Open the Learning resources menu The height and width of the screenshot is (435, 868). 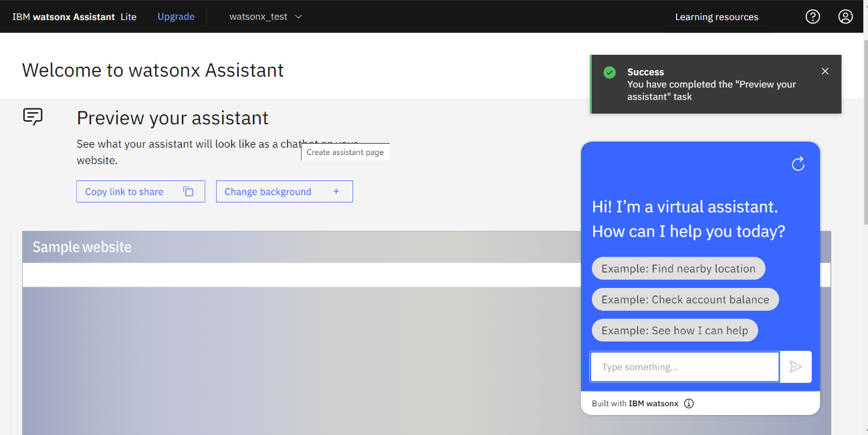(x=716, y=17)
